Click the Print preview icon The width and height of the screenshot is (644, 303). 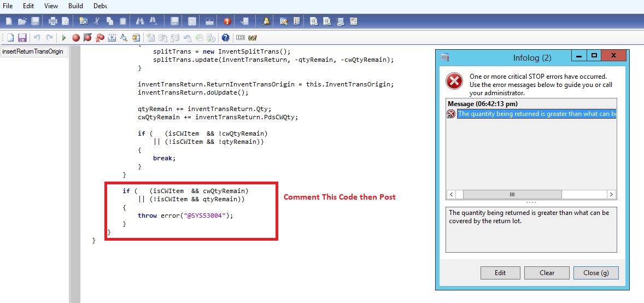[x=65, y=21]
